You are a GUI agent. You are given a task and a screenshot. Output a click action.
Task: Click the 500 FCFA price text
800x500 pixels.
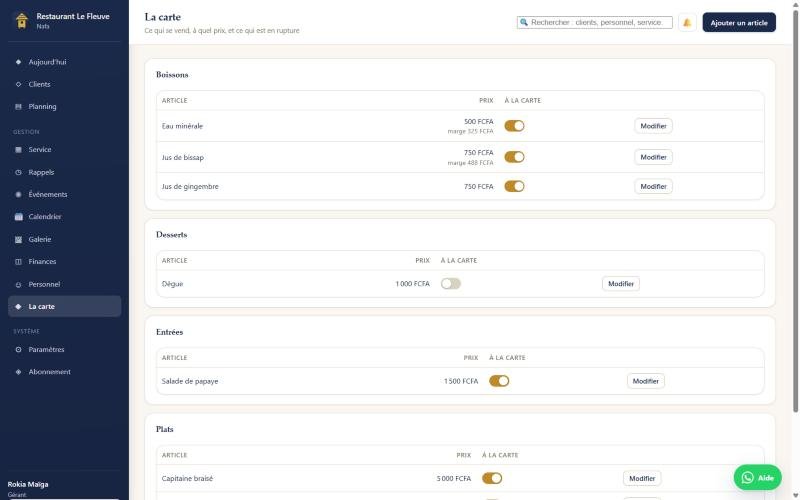[x=479, y=121]
